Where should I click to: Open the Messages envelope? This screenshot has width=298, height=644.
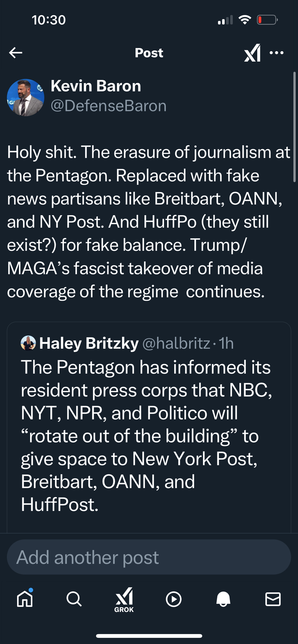click(273, 599)
